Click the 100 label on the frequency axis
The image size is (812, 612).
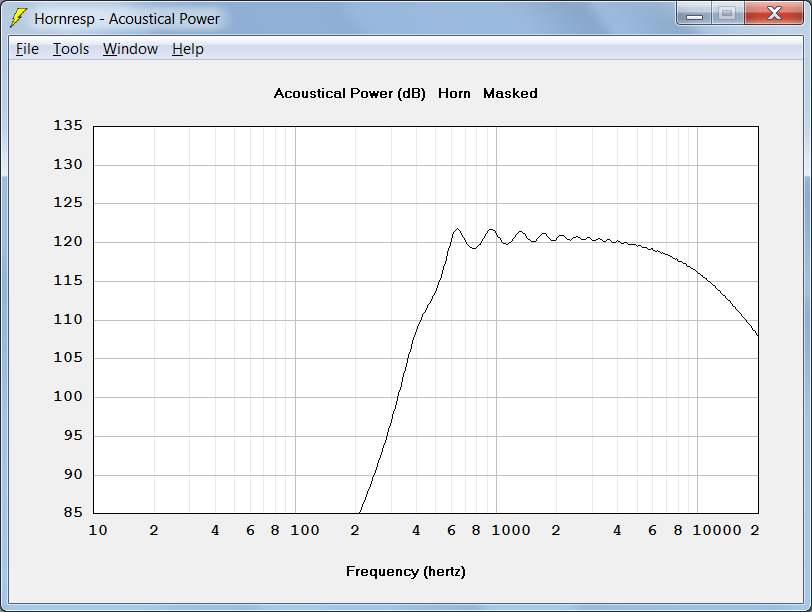(x=304, y=531)
